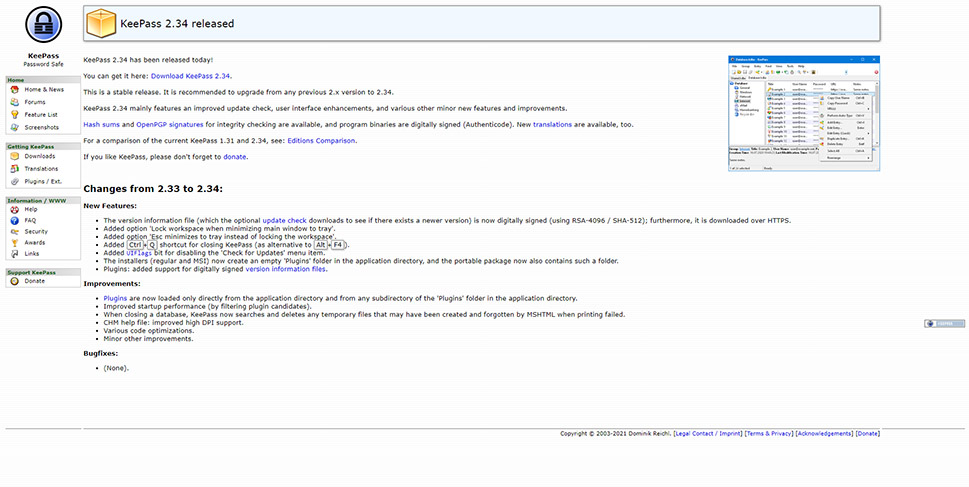Open the version information files link
Screen dimensions: 969x487
tap(286, 269)
